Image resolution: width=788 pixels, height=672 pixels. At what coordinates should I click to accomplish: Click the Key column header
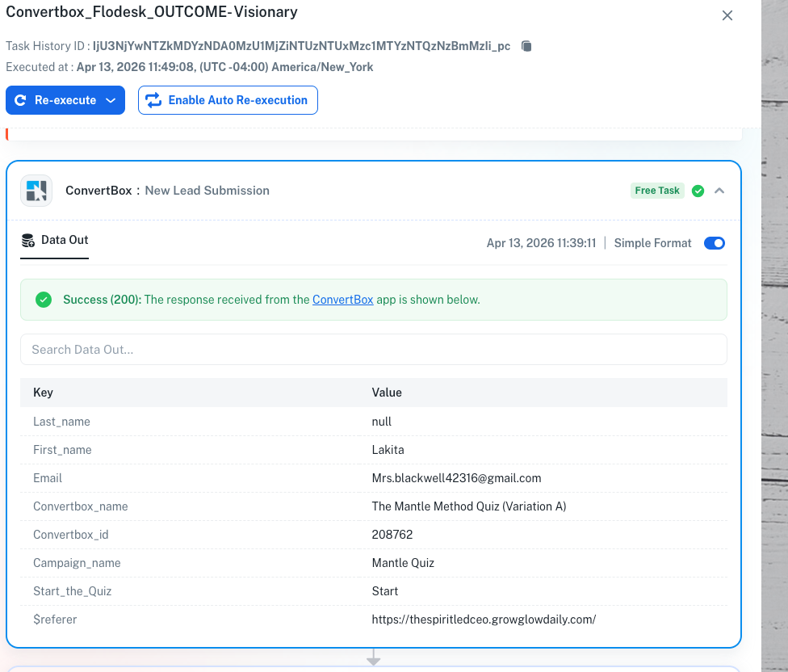coord(43,393)
